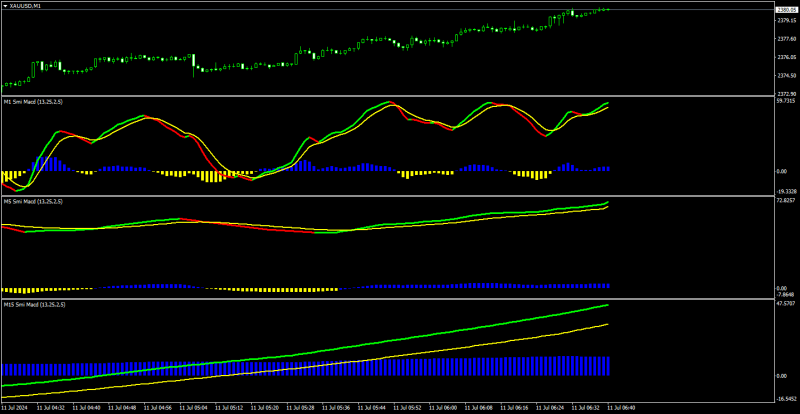Click the divider between price chart and M1 pane
800x414 pixels.
click(388, 96)
